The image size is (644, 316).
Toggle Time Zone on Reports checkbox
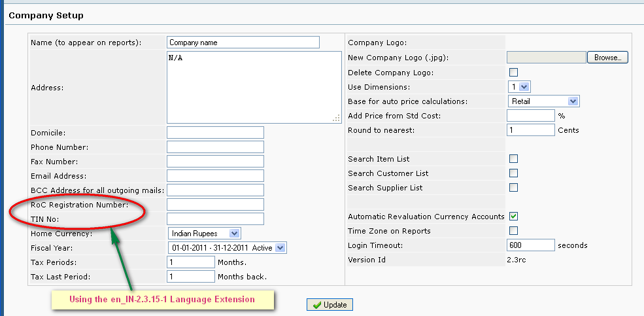[x=513, y=231]
